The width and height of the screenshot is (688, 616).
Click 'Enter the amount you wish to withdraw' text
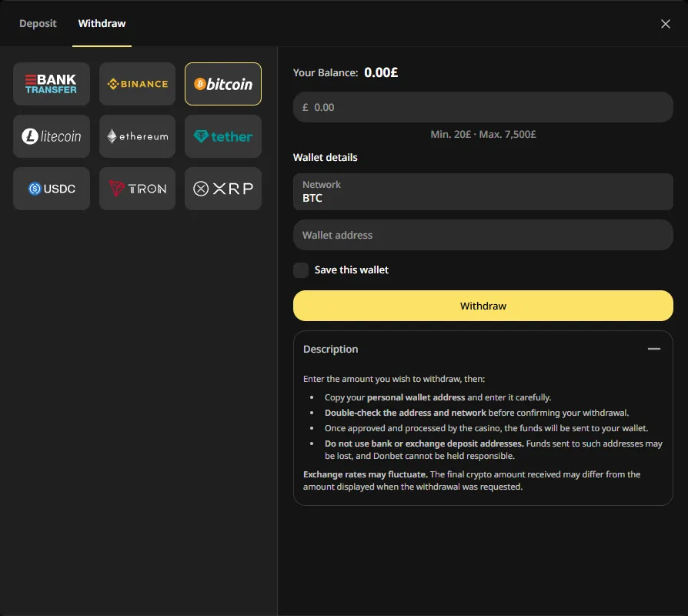click(x=394, y=379)
